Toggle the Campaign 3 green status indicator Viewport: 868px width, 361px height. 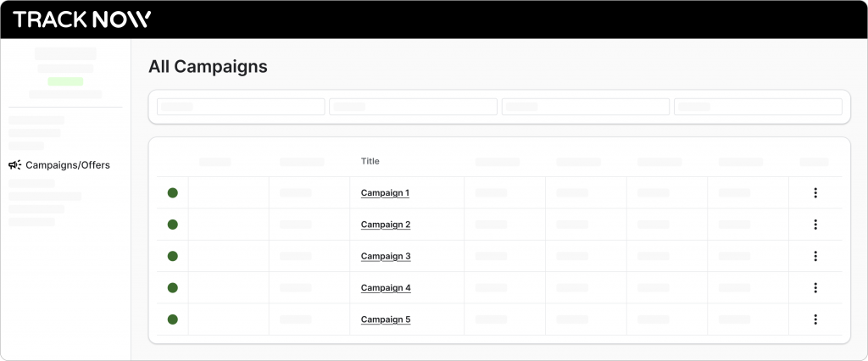[x=172, y=256]
